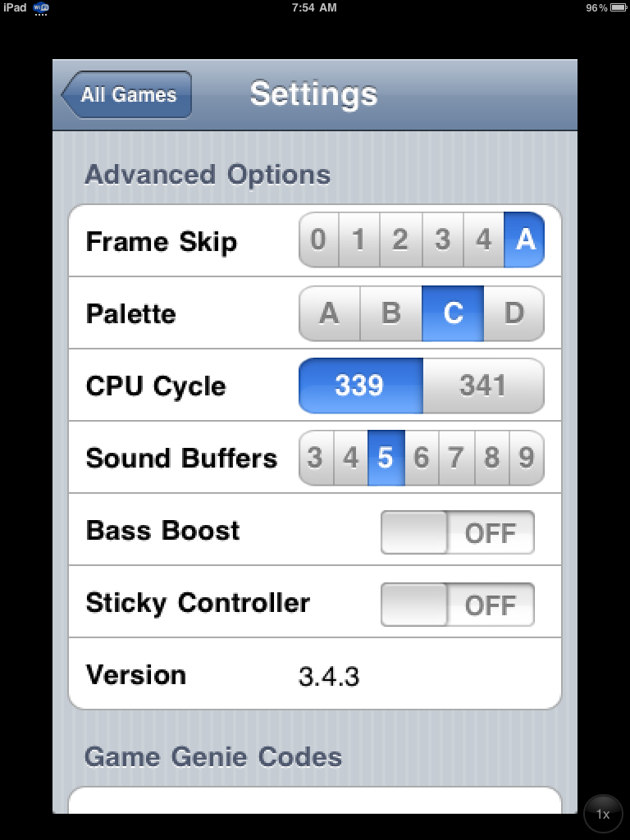Switch Palette to B
The image size is (630, 840).
391,313
